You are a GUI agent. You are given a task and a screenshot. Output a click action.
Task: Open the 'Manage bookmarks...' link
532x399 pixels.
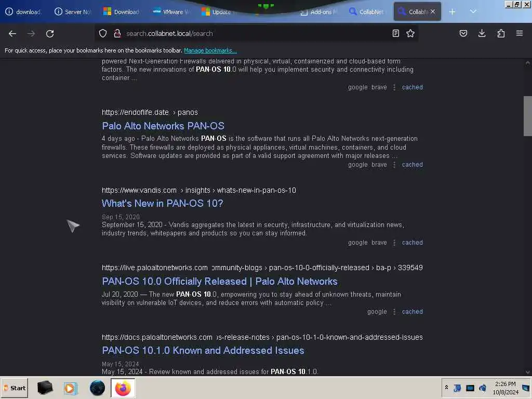[x=210, y=50]
